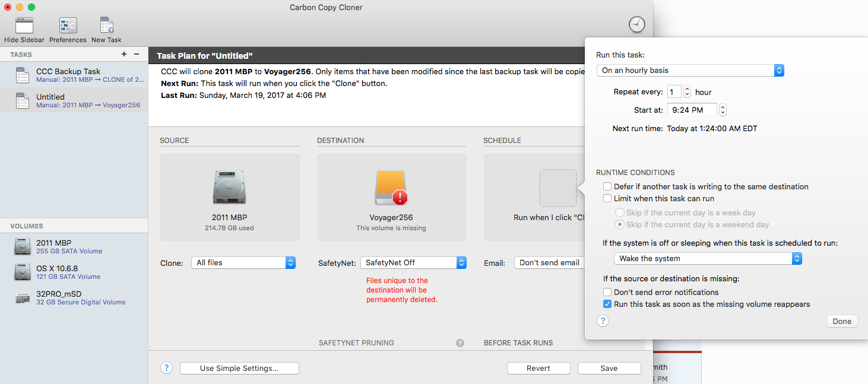Click the Save button
The image size is (868, 384).
pos(609,368)
